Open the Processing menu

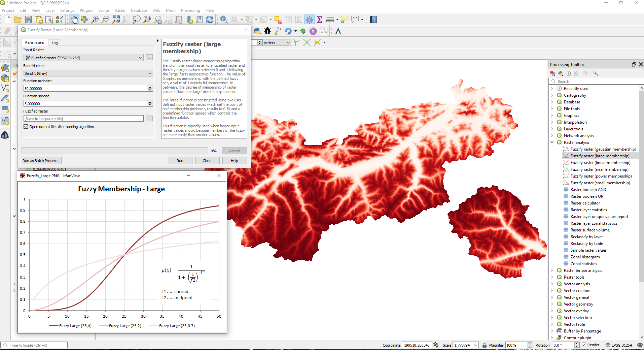pos(190,10)
